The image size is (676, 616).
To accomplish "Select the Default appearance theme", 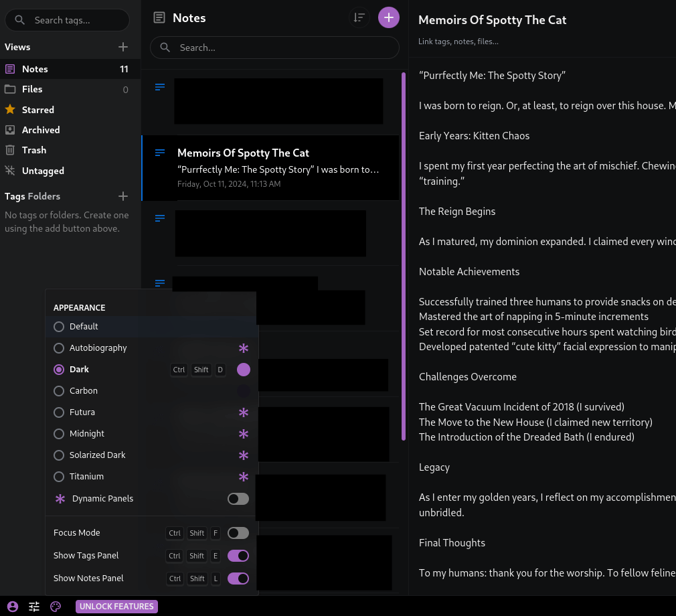I will 59,327.
